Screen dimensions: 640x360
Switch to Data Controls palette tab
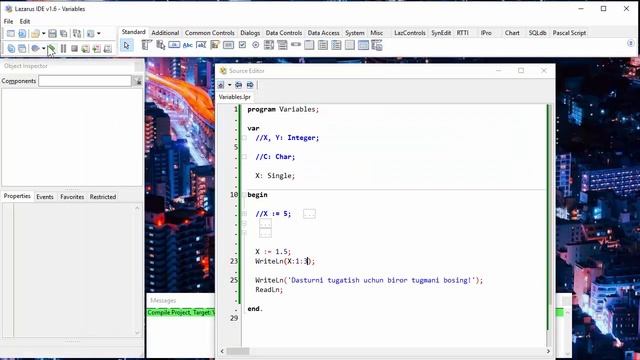pyautogui.click(x=284, y=33)
